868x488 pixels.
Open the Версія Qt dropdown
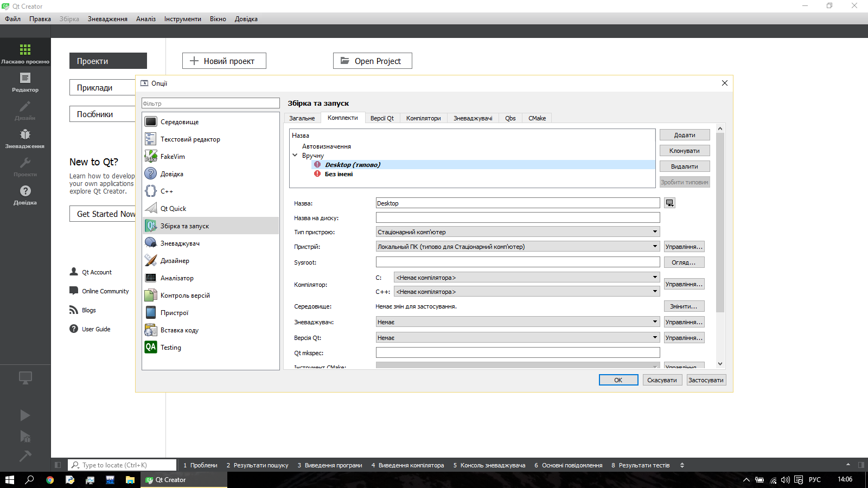click(x=518, y=338)
